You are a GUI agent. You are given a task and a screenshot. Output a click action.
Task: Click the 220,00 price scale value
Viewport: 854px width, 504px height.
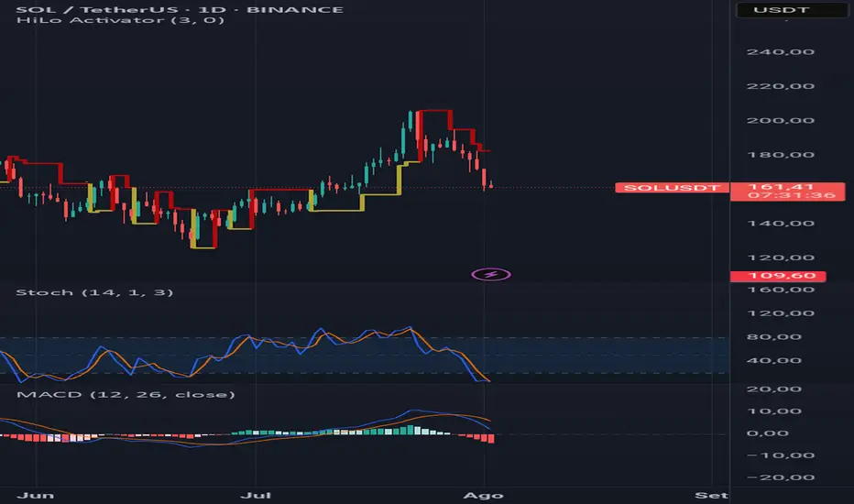(780, 86)
